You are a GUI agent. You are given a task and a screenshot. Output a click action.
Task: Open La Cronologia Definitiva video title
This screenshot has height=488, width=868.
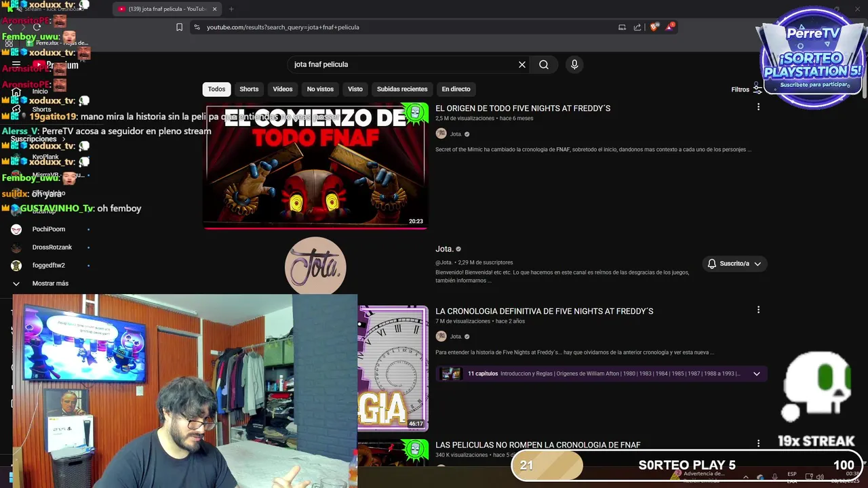pyautogui.click(x=544, y=311)
